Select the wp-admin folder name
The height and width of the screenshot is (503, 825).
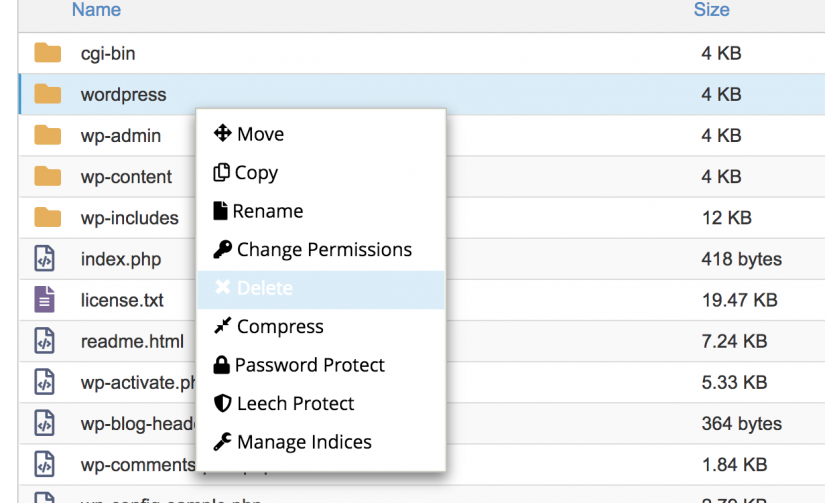(120, 136)
